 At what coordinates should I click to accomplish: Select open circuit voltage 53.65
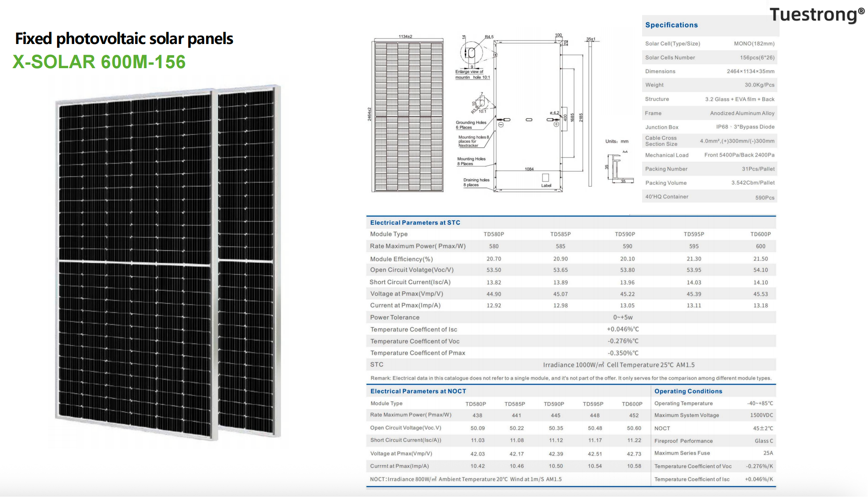[x=560, y=270]
